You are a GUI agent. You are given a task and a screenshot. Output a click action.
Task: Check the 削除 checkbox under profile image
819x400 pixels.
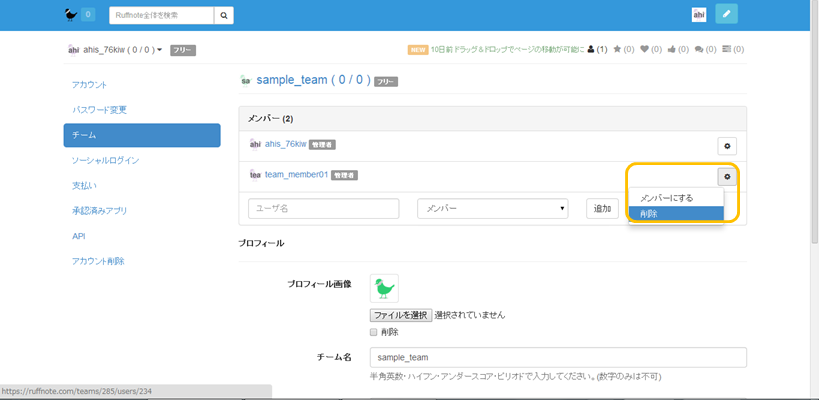[x=374, y=332]
